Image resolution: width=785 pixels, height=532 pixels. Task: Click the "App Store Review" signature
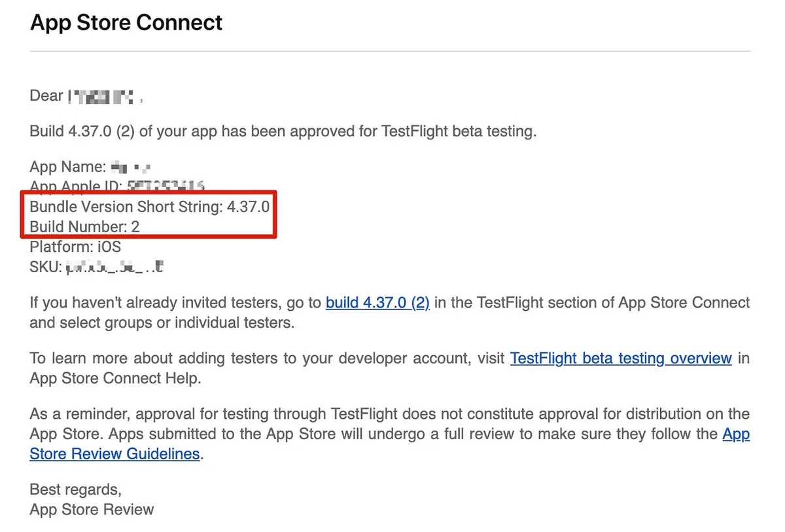92,510
